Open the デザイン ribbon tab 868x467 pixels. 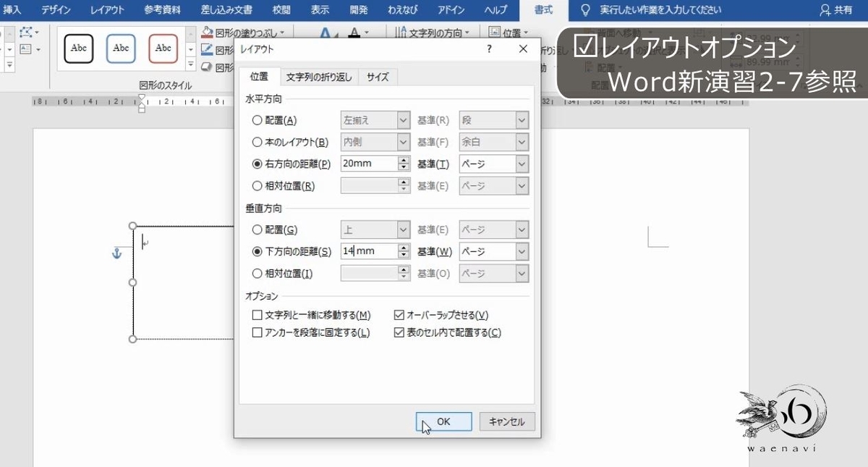coord(56,10)
